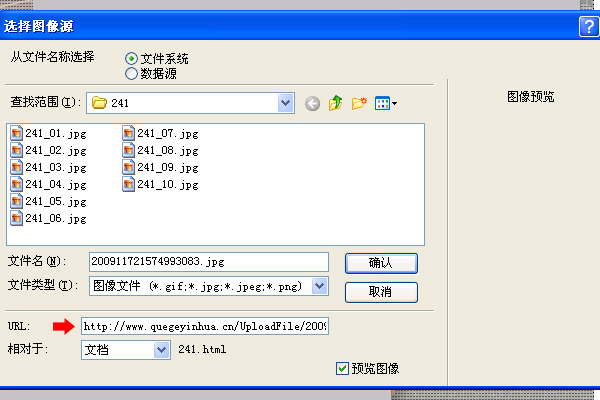Viewport: 600px width, 400px height.
Task: Select file 241_07.jpg
Action: pos(160,133)
